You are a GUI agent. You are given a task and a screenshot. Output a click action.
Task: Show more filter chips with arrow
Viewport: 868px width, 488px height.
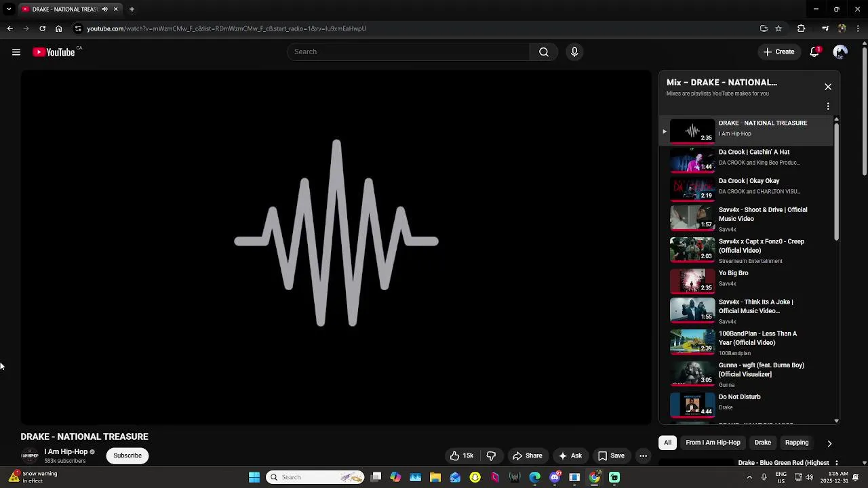click(829, 443)
